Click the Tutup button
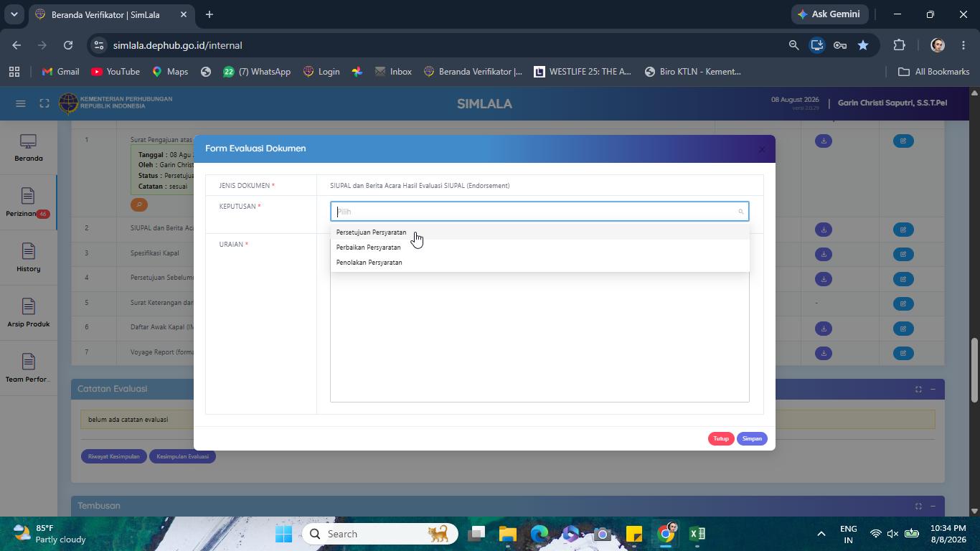 click(x=721, y=438)
